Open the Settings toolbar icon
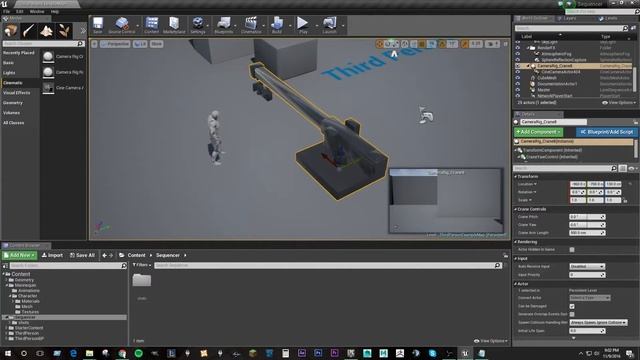Screen dimensions: 640x360 tap(198, 25)
